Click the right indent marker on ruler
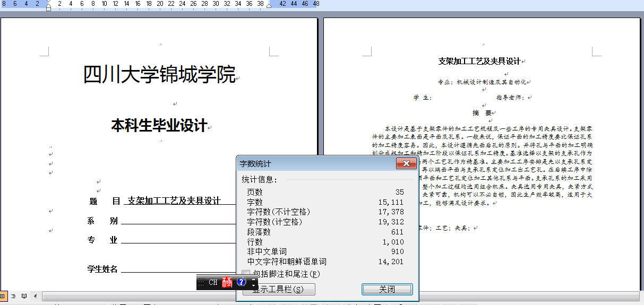Image resolution: width=644 pixels, height=305 pixels. point(269,5)
